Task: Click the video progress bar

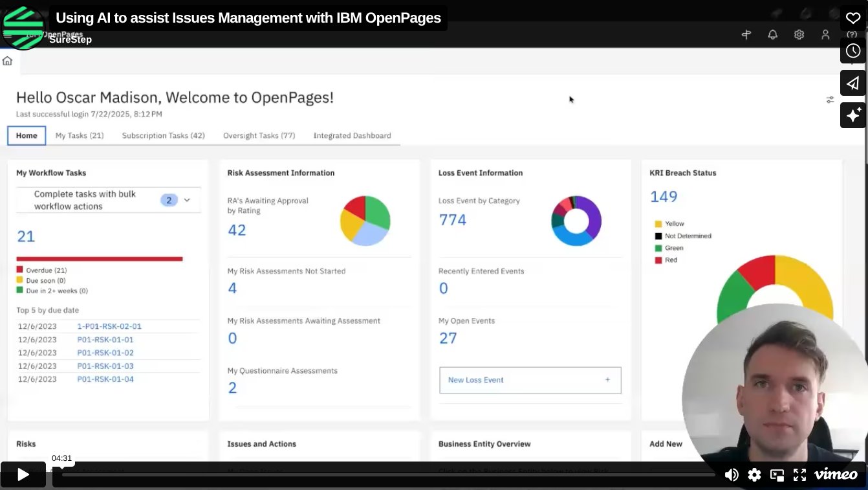Action: coord(388,474)
